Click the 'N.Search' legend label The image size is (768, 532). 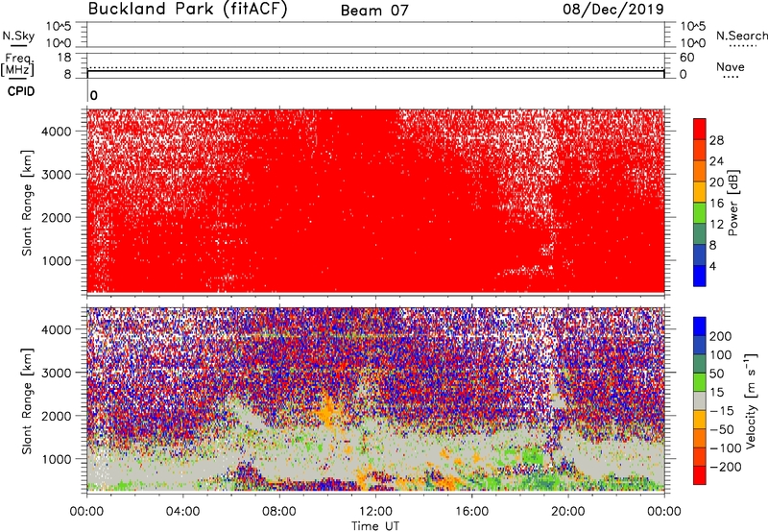741,36
